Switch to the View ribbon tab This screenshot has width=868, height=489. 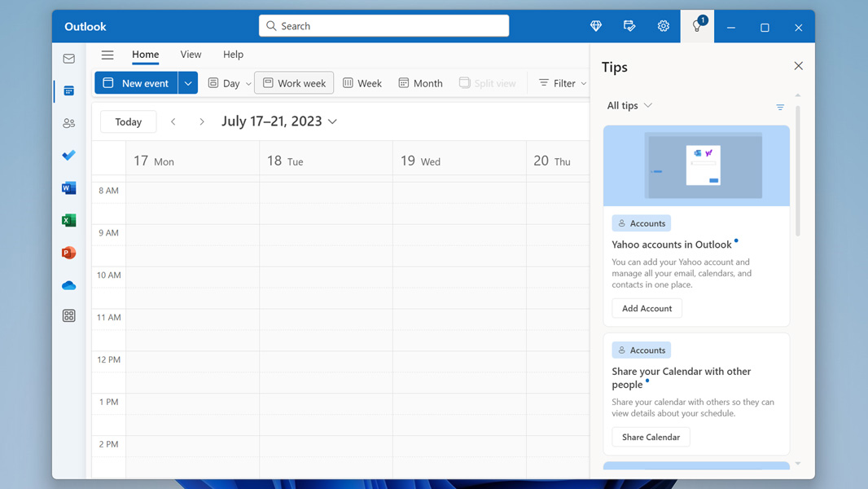[191, 54]
